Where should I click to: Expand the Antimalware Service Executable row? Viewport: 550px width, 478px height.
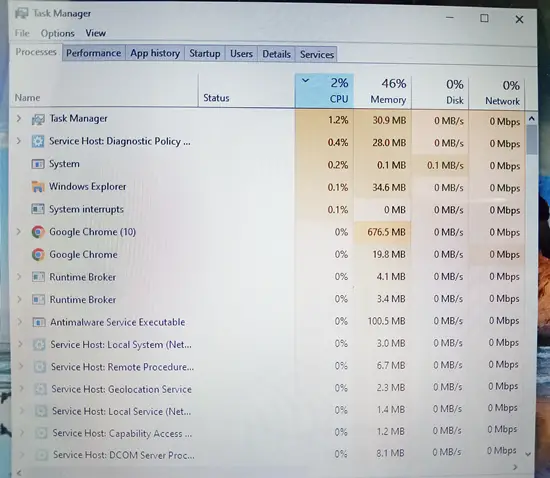(20, 322)
